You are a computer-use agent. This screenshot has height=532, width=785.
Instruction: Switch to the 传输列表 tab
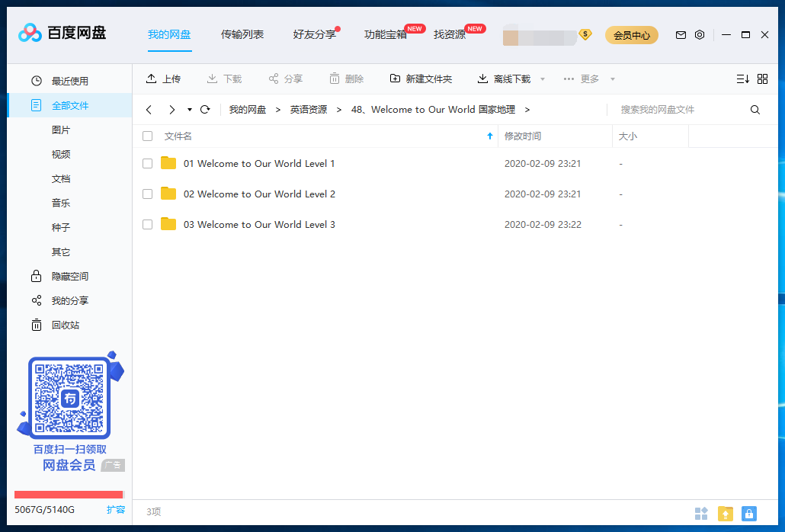[x=242, y=34]
